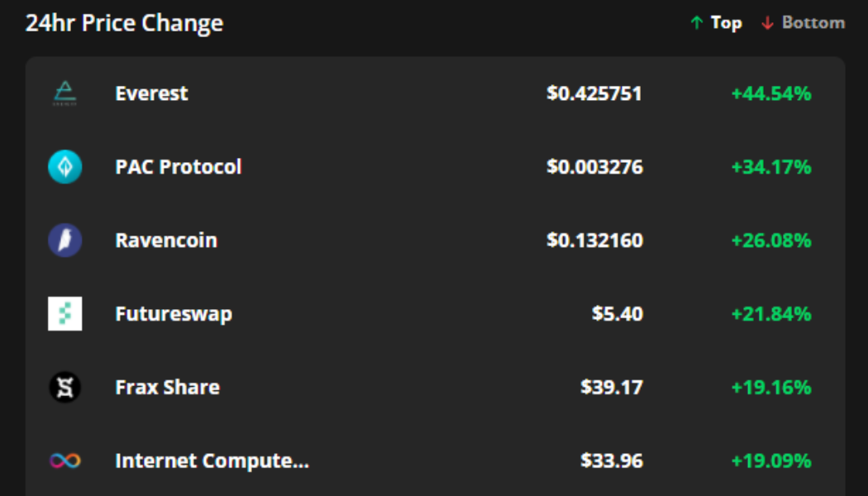Viewport: 868px width, 496px height.
Task: Click the Frax Share logo icon
Action: [64, 387]
